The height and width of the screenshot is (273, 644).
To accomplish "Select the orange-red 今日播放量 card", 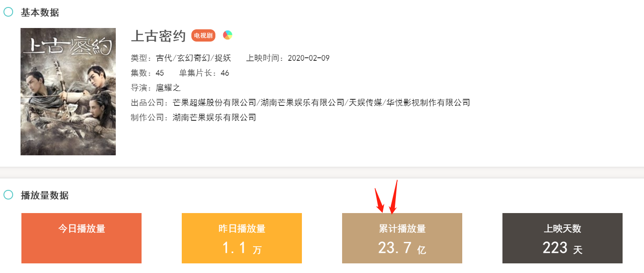I will pos(81,238).
